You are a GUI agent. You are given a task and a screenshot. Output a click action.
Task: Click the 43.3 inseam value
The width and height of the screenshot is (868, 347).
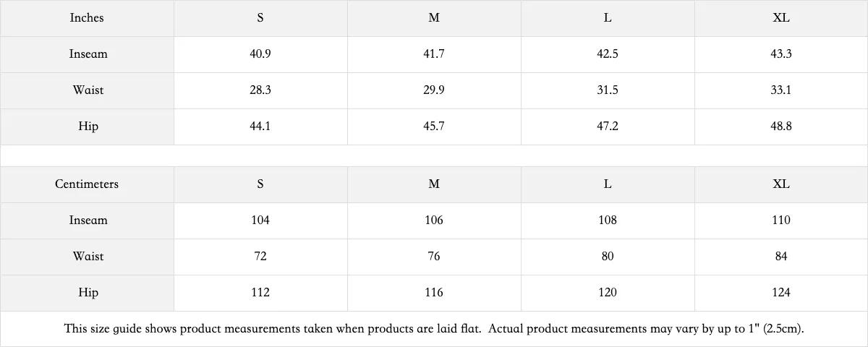click(x=781, y=54)
